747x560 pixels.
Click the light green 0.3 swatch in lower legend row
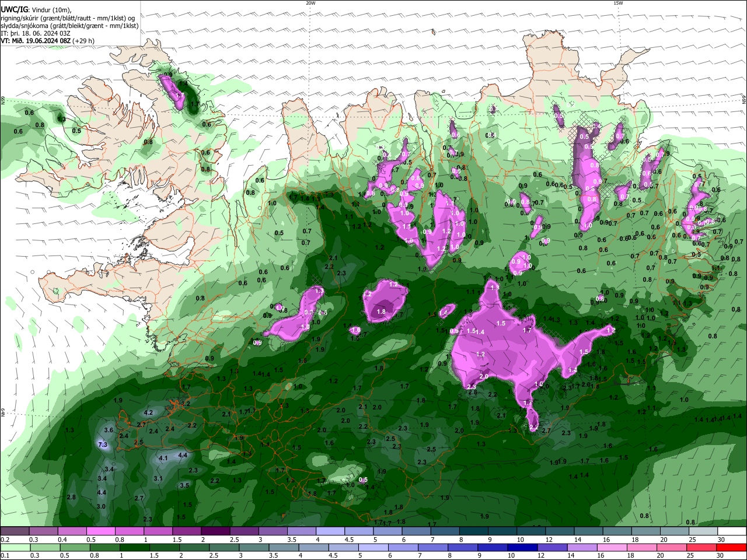pos(44,548)
